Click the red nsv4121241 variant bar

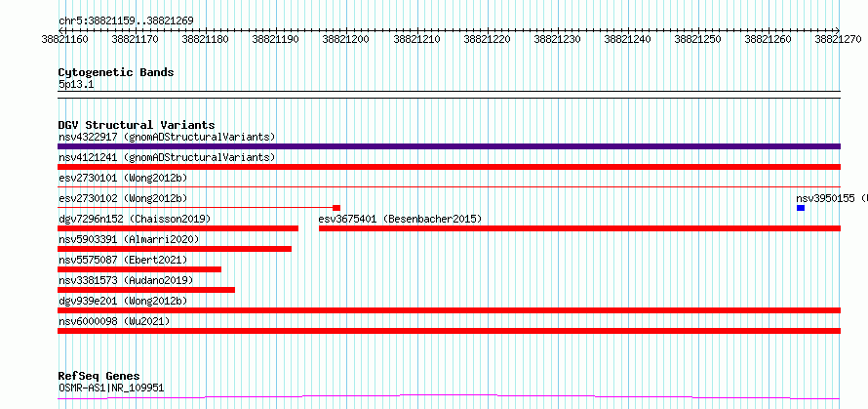click(x=449, y=167)
